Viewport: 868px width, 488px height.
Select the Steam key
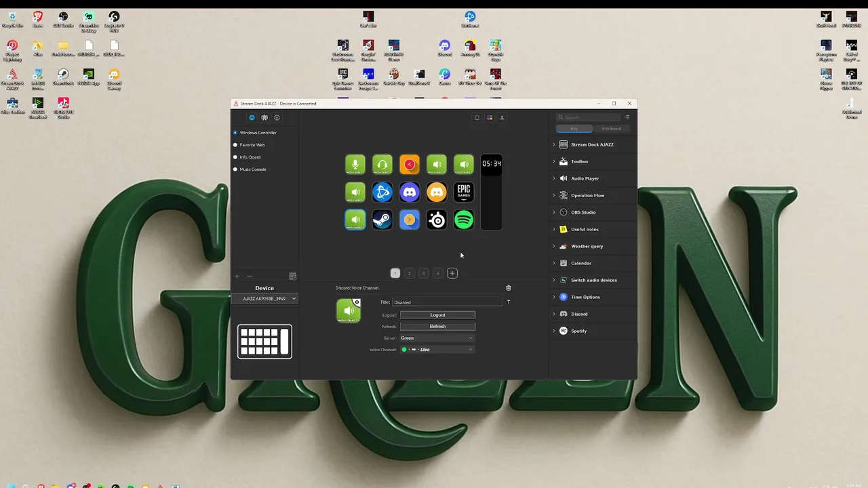tap(382, 220)
